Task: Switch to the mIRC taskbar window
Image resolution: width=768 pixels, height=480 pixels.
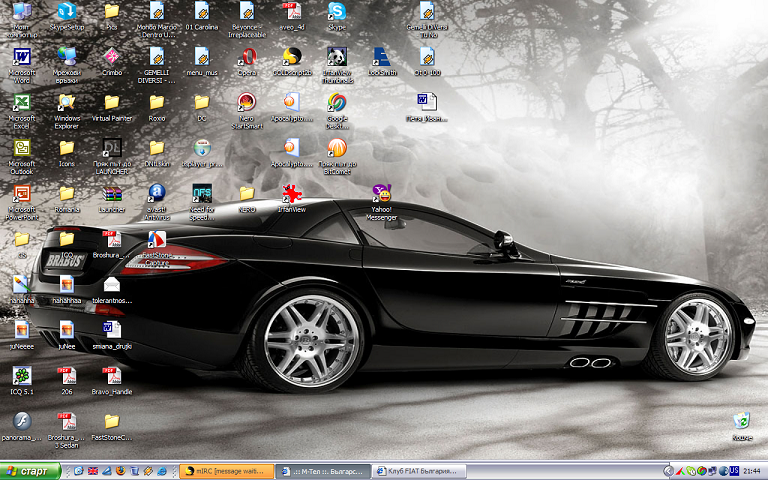Action: (x=226, y=471)
